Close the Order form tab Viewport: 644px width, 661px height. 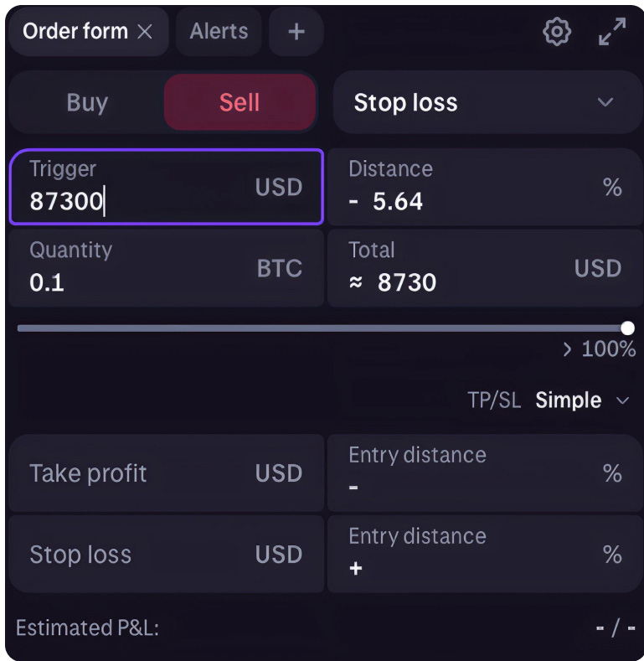coord(145,32)
